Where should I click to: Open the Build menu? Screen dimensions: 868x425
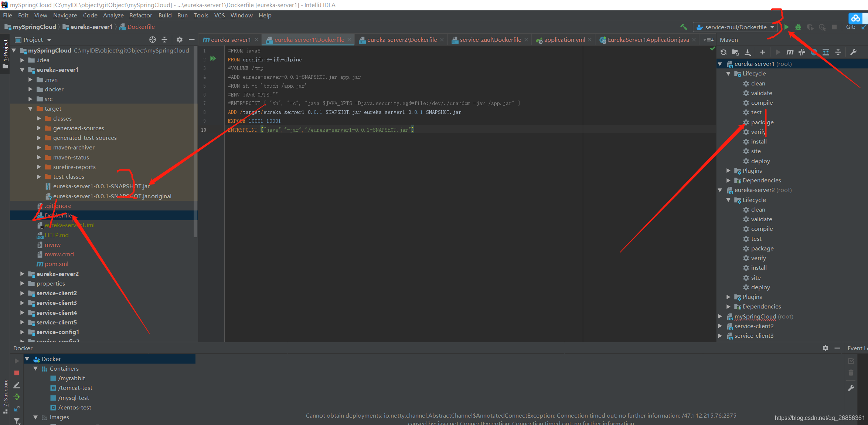[165, 15]
